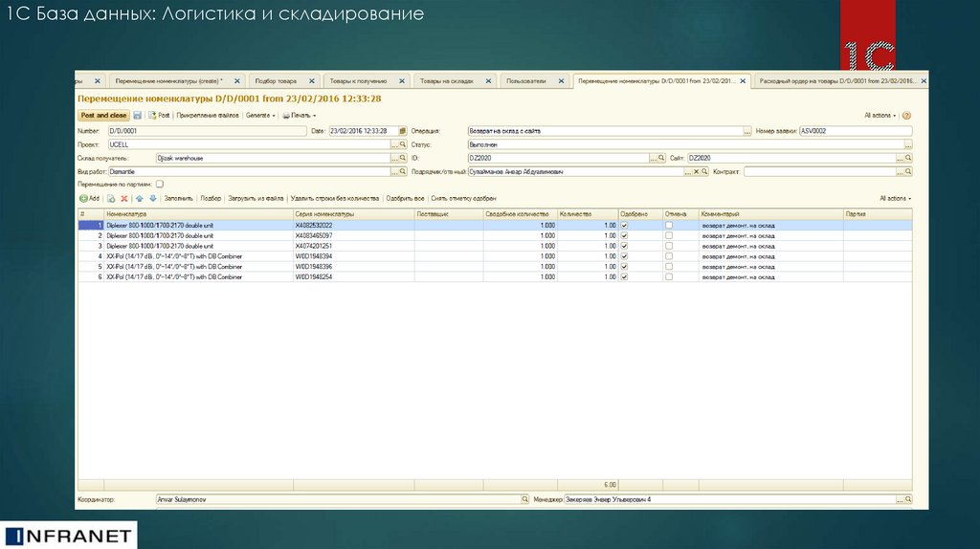The height and width of the screenshot is (549, 980).
Task: Open the Печать print dropdown
Action: pos(299,115)
